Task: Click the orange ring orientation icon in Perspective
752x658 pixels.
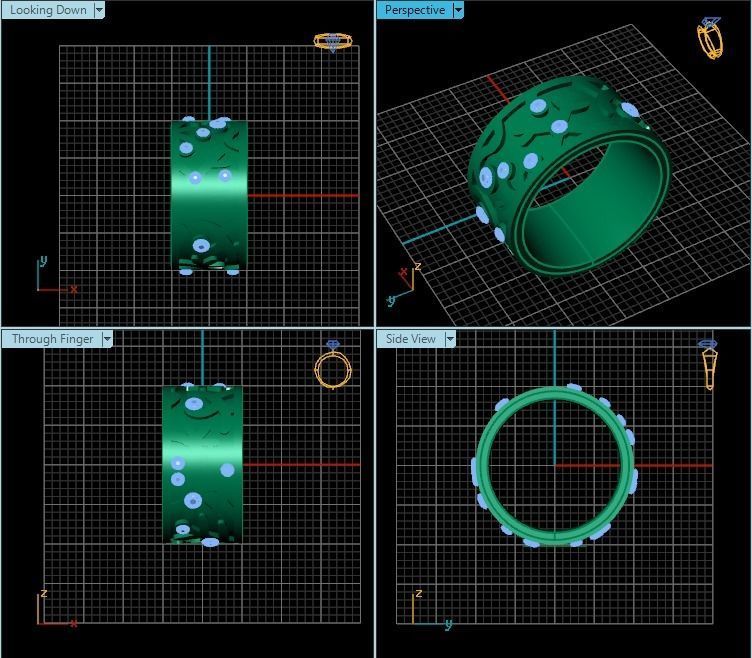Action: point(710,38)
